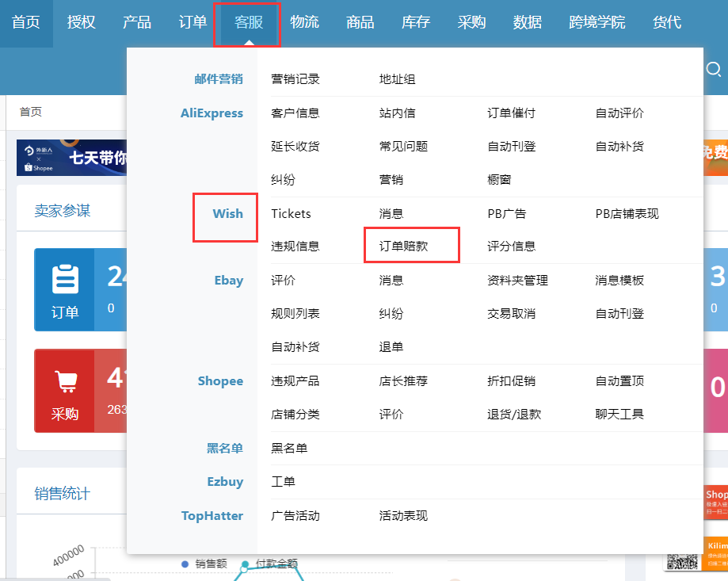This screenshot has width=728, height=581.
Task: Open the 订单 top menu
Action: pos(192,22)
